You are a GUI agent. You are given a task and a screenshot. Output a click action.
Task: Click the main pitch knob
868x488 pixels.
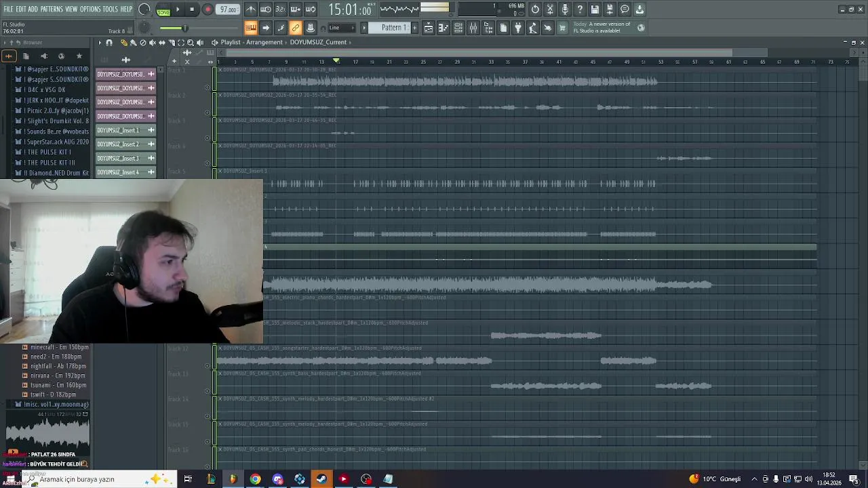(x=144, y=28)
